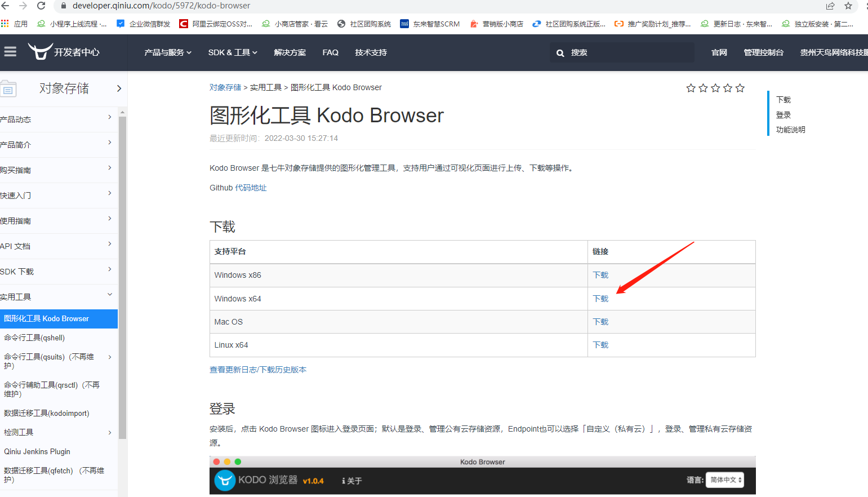The image size is (868, 497).
Task: Open FAQ in top navigation
Action: point(330,52)
